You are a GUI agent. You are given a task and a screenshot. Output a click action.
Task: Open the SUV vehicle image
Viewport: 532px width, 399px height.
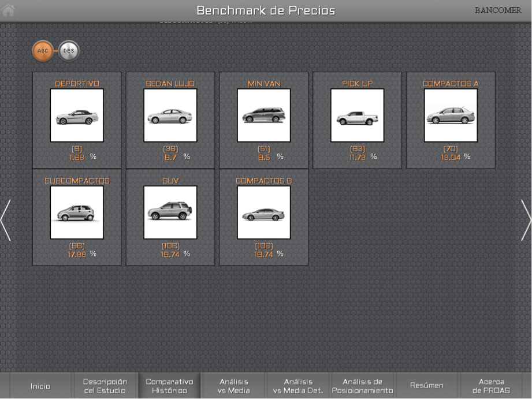[170, 212]
